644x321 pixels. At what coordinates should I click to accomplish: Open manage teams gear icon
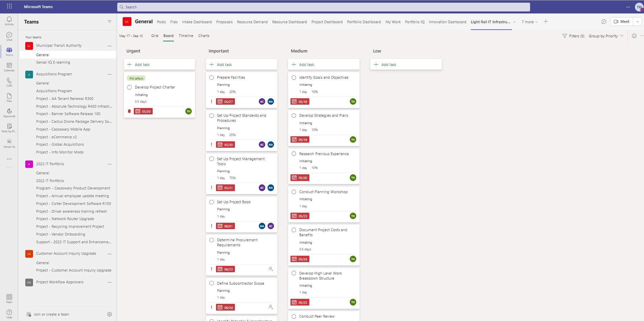(x=110, y=314)
